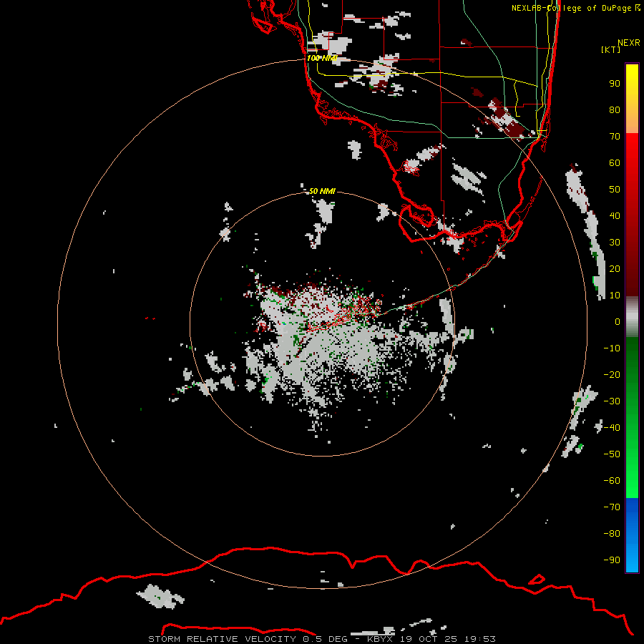Click the -60 value on velocity scale
The image size is (644, 644).
pos(612,481)
